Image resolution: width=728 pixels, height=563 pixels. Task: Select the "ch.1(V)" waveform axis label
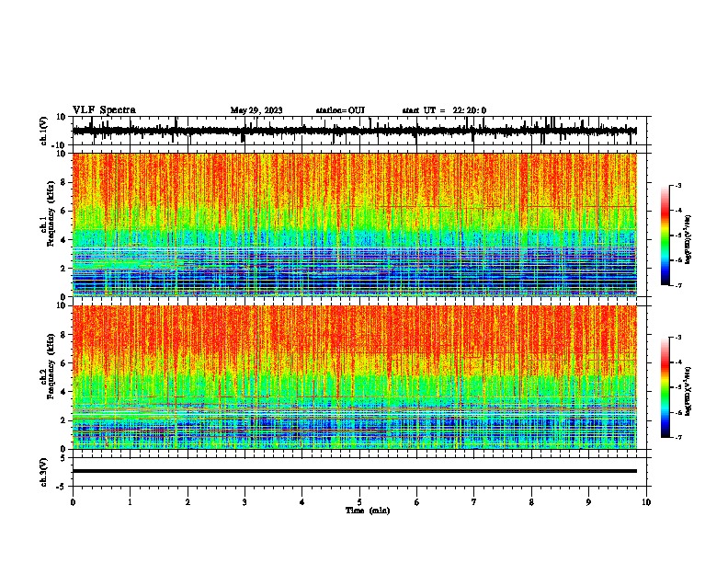(44, 131)
